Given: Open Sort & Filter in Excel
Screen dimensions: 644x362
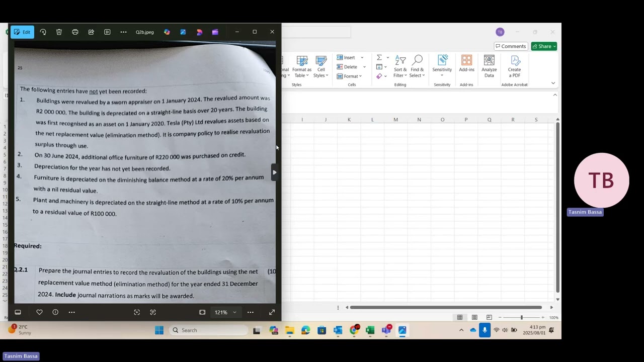Looking at the screenshot, I should coord(400,67).
